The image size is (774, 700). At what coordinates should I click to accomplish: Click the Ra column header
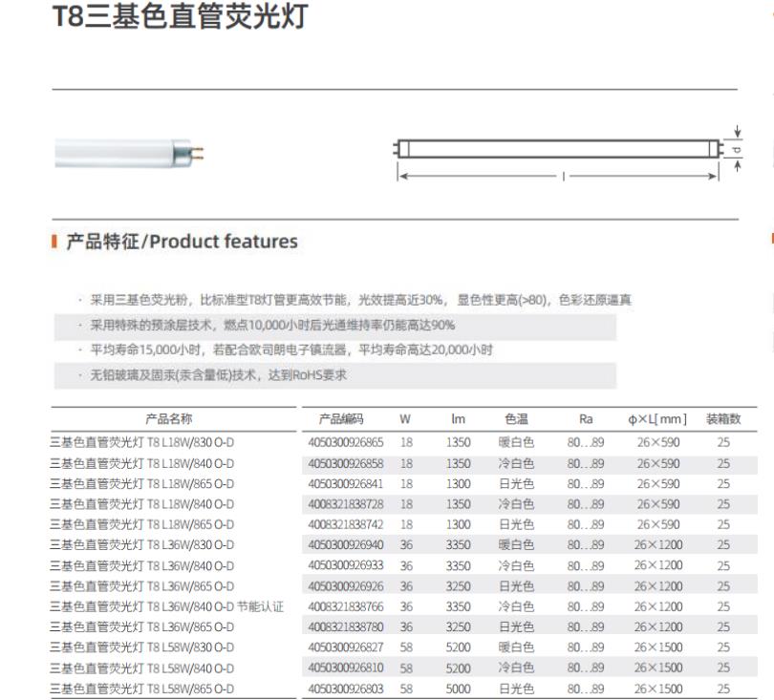pos(586,419)
